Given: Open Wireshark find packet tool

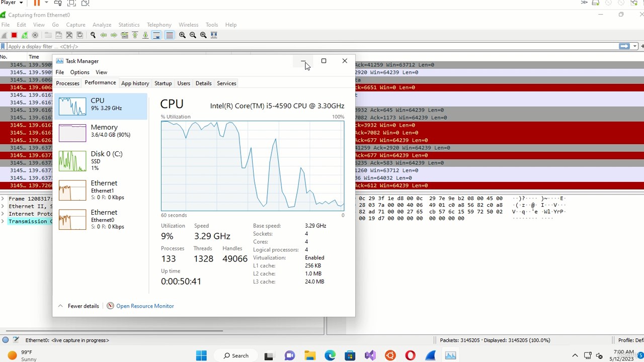Looking at the screenshot, I should pyautogui.click(x=93, y=35).
